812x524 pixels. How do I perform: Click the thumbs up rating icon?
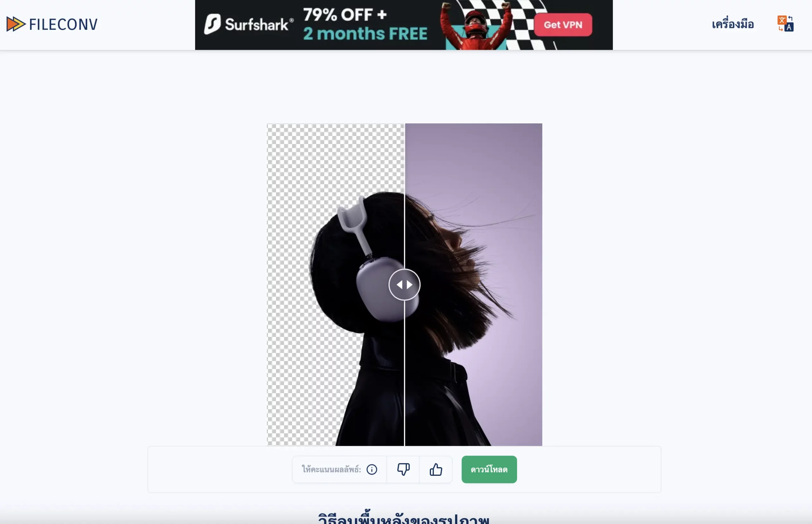tap(436, 469)
